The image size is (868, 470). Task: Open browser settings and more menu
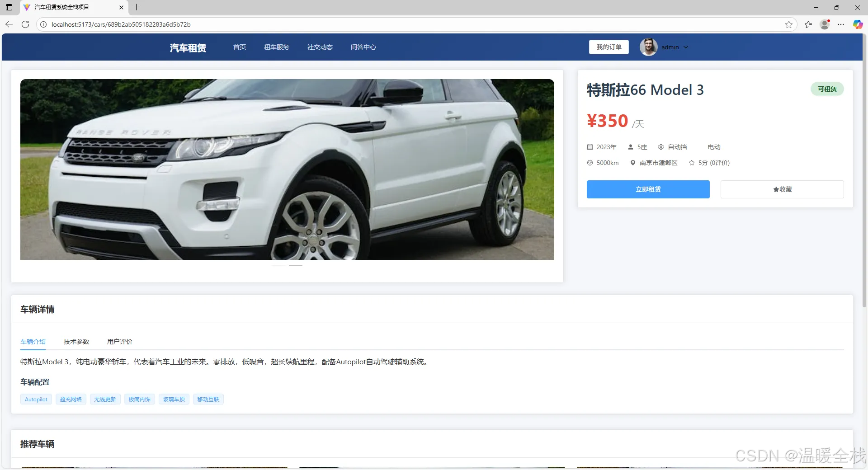coord(841,24)
